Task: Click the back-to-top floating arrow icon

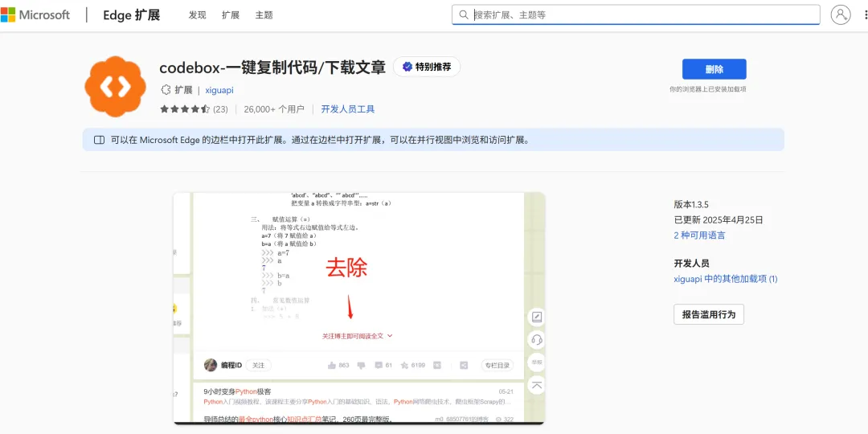Action: [536, 384]
